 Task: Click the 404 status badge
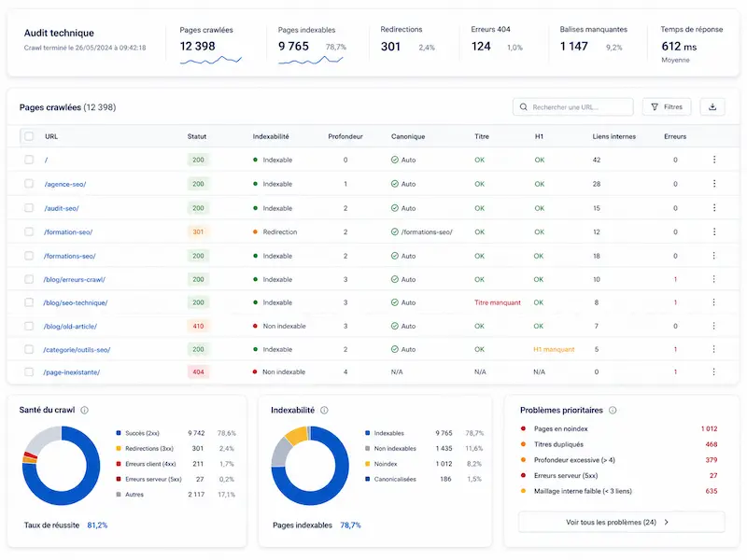(198, 371)
